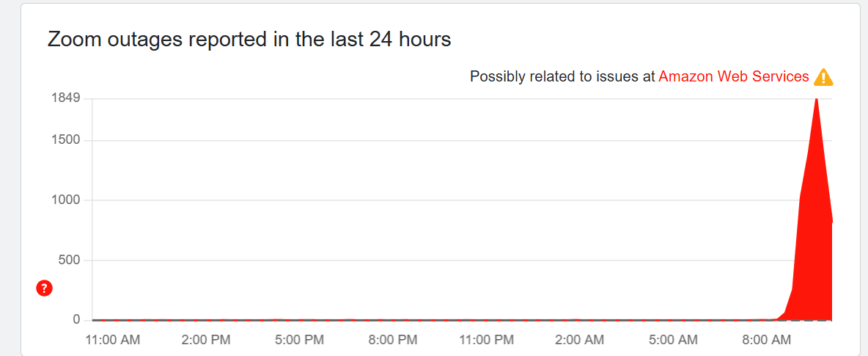Screen dimensions: 868x356
Task: Click the 11:00 AM time label
Action: 114,340
